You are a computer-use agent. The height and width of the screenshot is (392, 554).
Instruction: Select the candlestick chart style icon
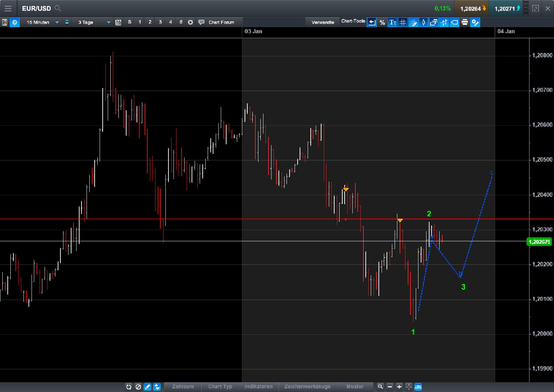(423, 22)
